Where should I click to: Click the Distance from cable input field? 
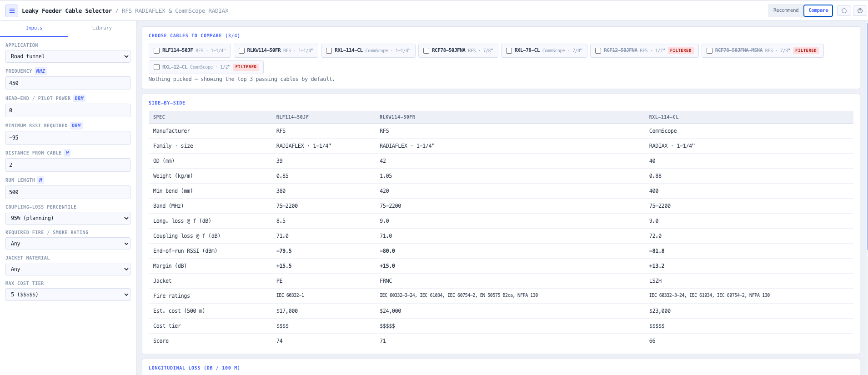coord(68,165)
